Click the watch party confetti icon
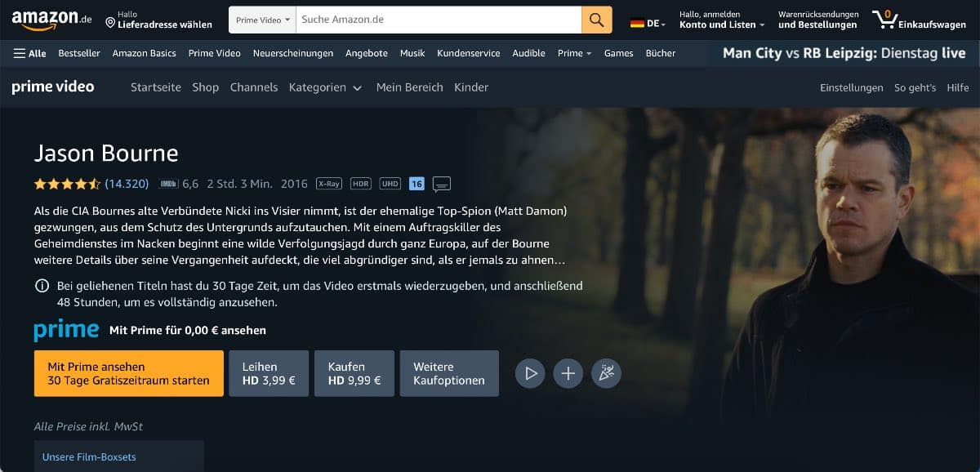The height and width of the screenshot is (472, 980). [607, 373]
